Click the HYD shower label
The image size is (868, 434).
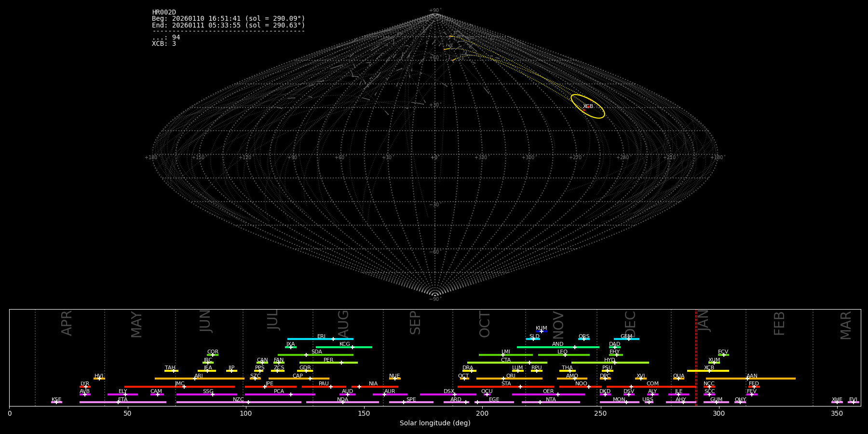[610, 360]
